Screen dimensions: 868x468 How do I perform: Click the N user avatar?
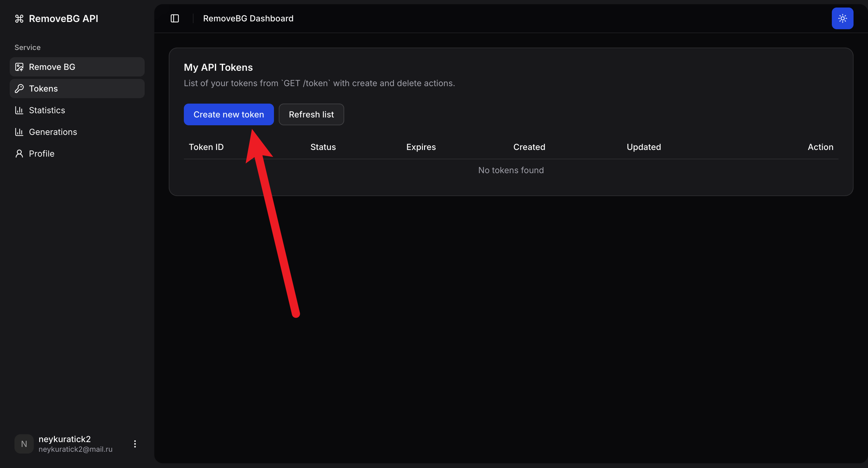point(24,444)
